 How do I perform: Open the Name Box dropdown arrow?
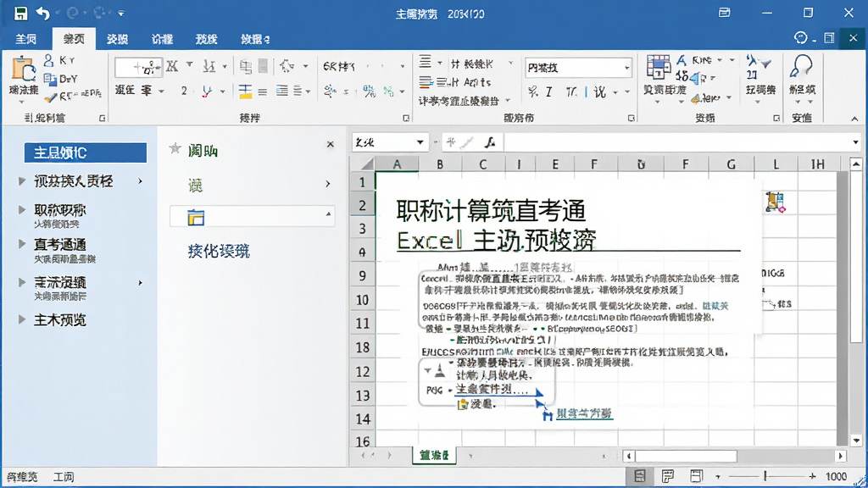coord(420,142)
